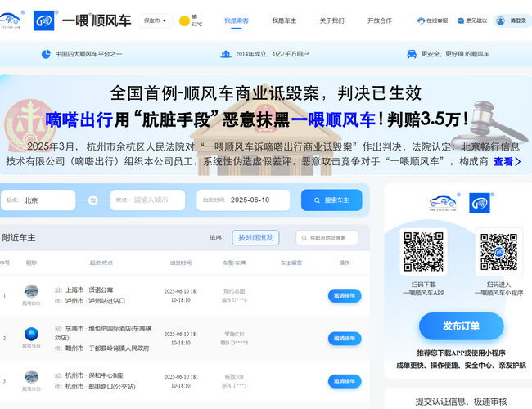Click the 发布订单 button
Screen dimensions: 532x409
click(x=461, y=326)
